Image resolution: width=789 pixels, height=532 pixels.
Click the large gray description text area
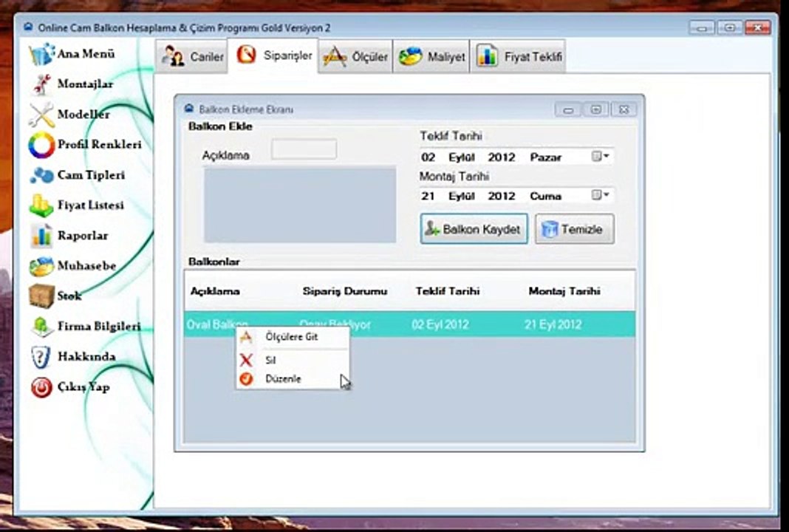(300, 205)
